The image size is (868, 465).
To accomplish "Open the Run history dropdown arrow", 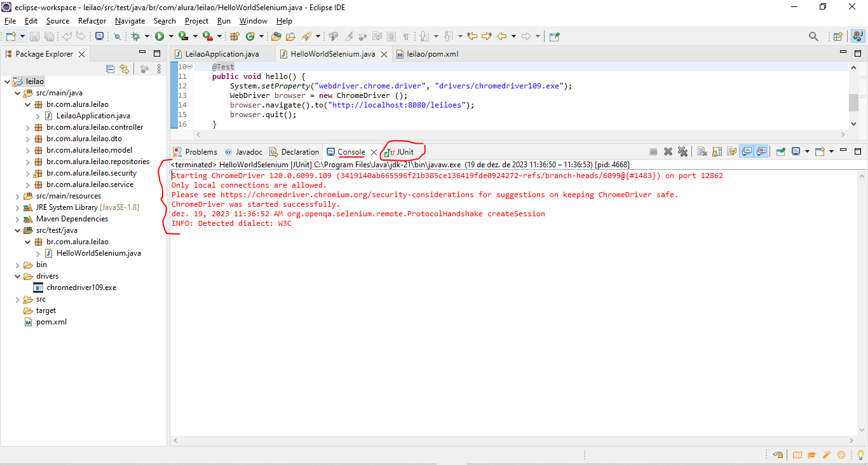I will coord(171,36).
